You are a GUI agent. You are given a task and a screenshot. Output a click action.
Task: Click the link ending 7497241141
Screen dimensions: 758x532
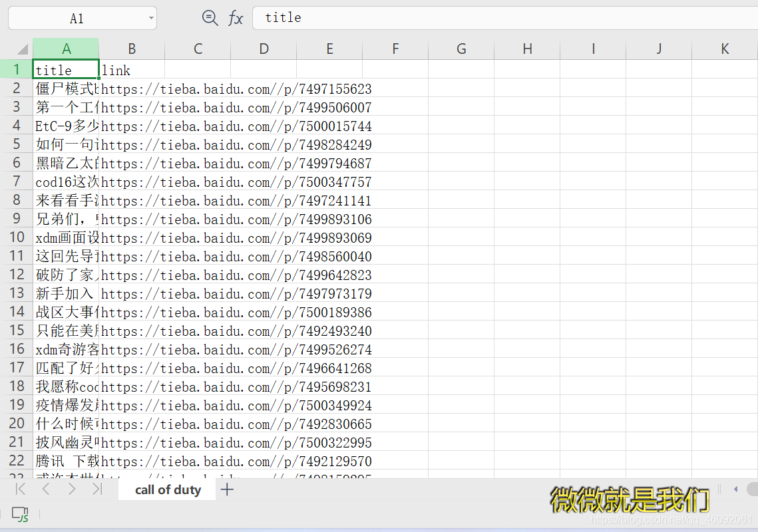tap(236, 201)
